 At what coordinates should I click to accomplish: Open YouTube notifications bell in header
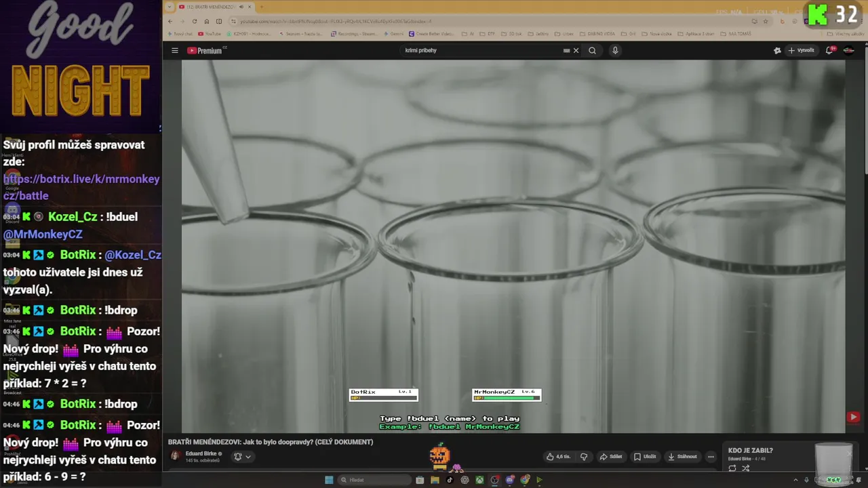point(829,50)
